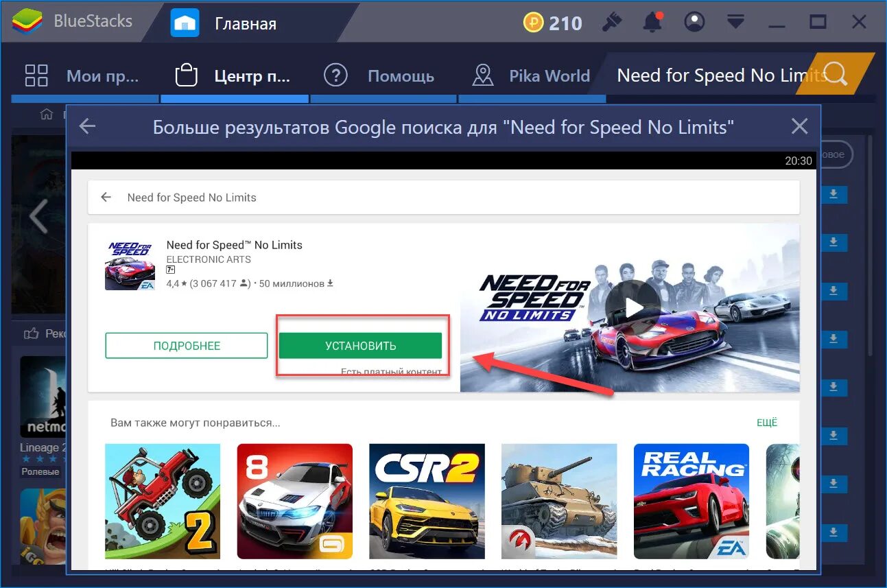887x588 pixels.
Task: Click the topmost download icon on the right list
Action: [x=833, y=195]
